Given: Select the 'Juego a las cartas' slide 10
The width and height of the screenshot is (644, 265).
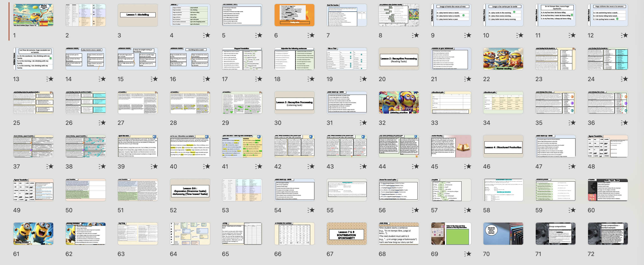Looking at the screenshot, I should pos(503,15).
